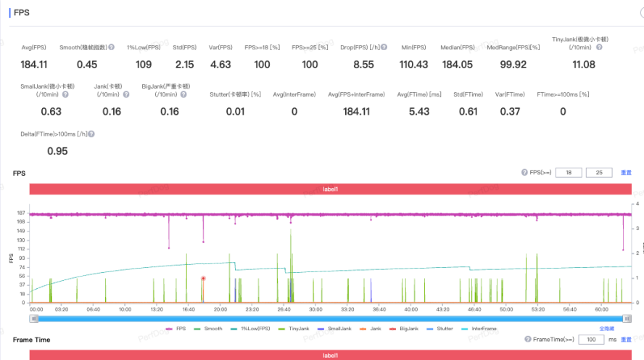Click SmallJank value 0.63
Image resolution: width=644 pixels, height=360 pixels.
coord(51,111)
